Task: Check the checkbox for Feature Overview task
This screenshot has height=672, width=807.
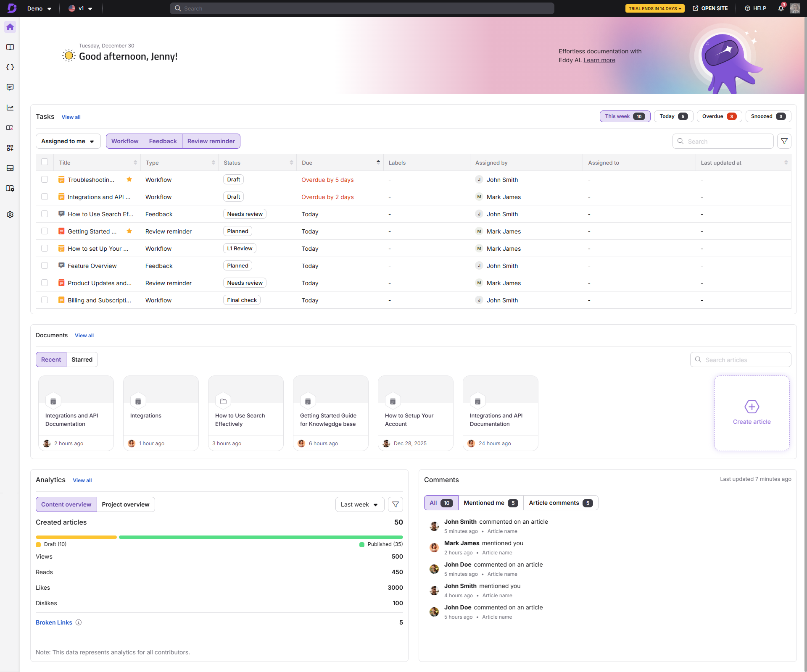Action: pyautogui.click(x=45, y=265)
